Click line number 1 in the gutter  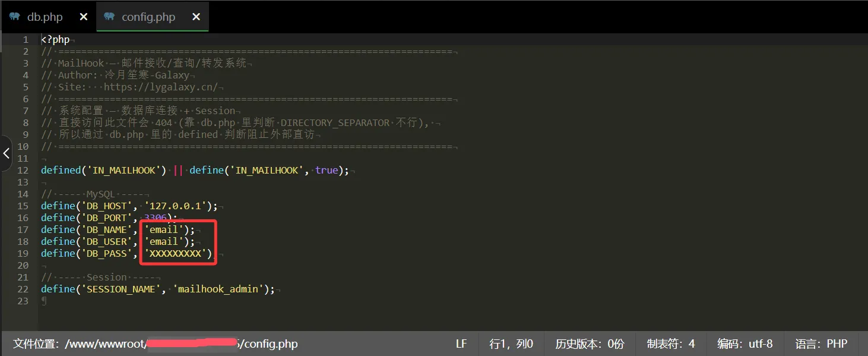[26, 39]
